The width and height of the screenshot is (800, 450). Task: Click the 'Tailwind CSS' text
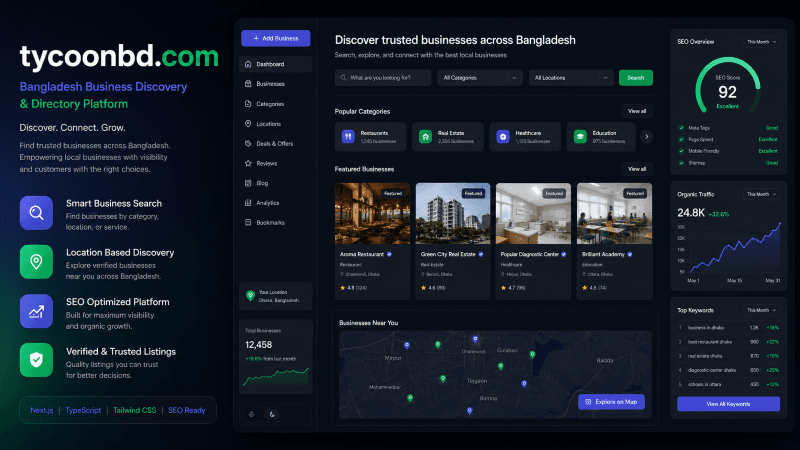[135, 410]
